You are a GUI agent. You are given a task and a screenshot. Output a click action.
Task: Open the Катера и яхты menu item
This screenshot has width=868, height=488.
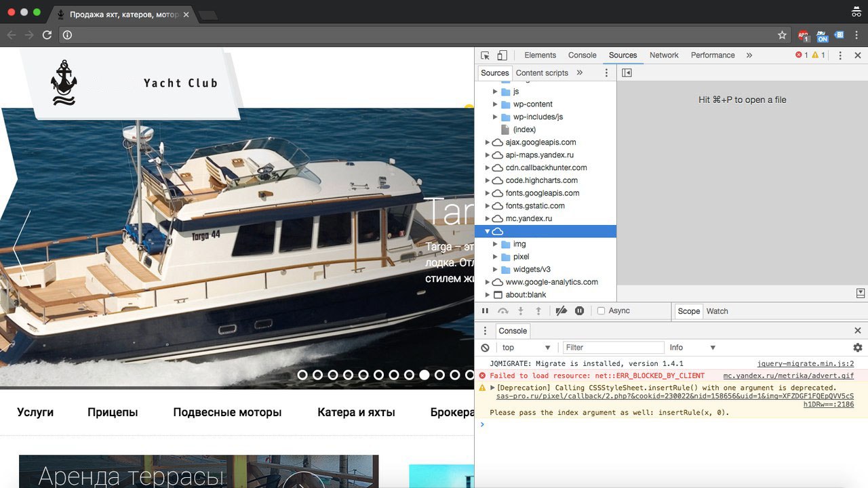356,412
